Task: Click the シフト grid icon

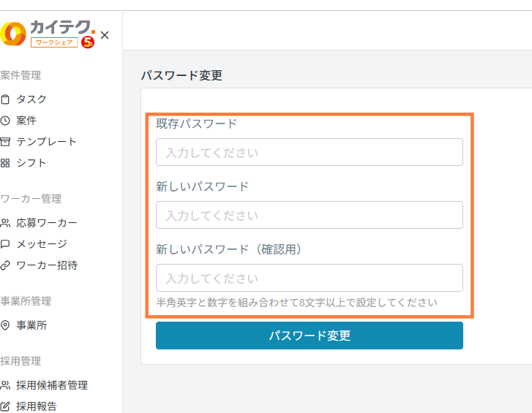Action: [x=5, y=163]
